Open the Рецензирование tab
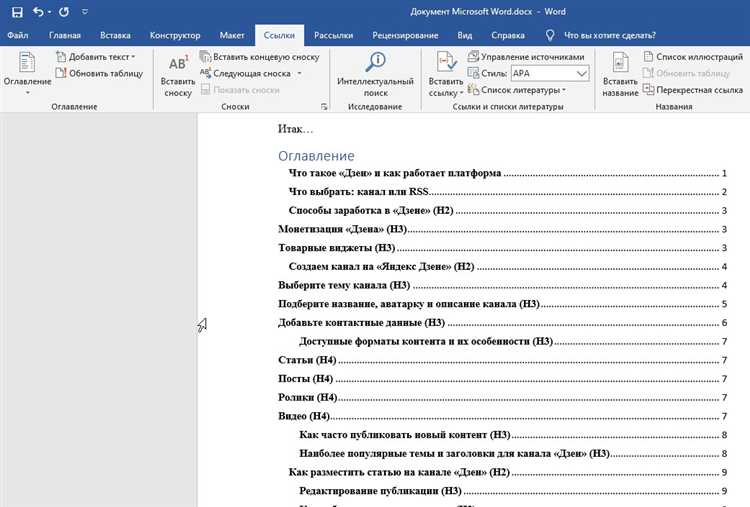The height and width of the screenshot is (507, 750). 405,35
